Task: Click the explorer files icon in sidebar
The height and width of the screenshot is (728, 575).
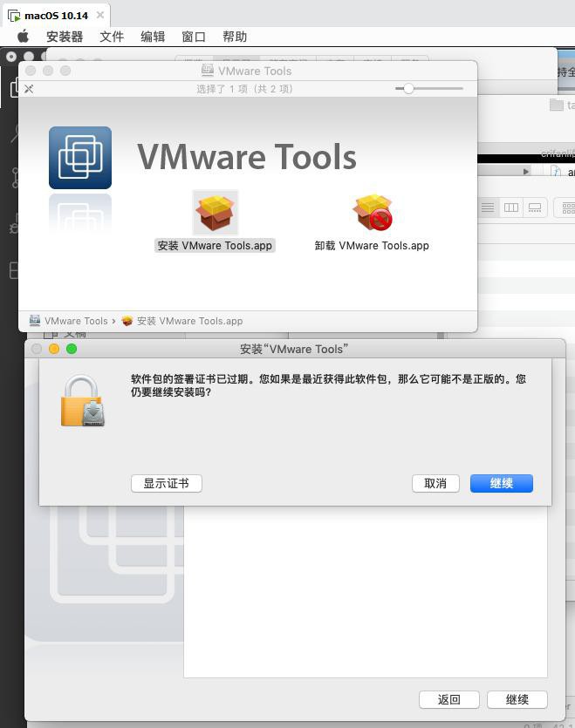Action: point(15,87)
